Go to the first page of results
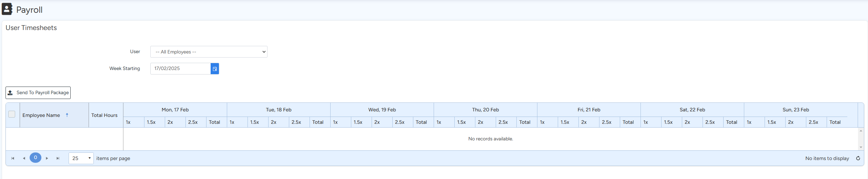 tap(13, 158)
